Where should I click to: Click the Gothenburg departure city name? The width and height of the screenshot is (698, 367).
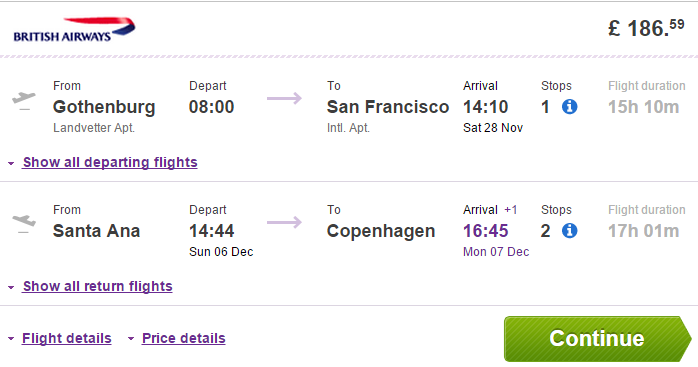coord(104,107)
